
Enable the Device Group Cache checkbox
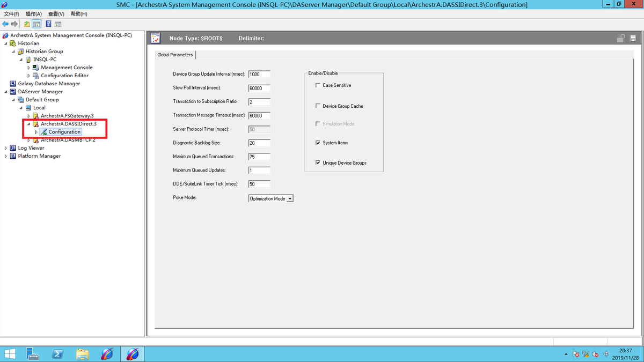coord(318,106)
